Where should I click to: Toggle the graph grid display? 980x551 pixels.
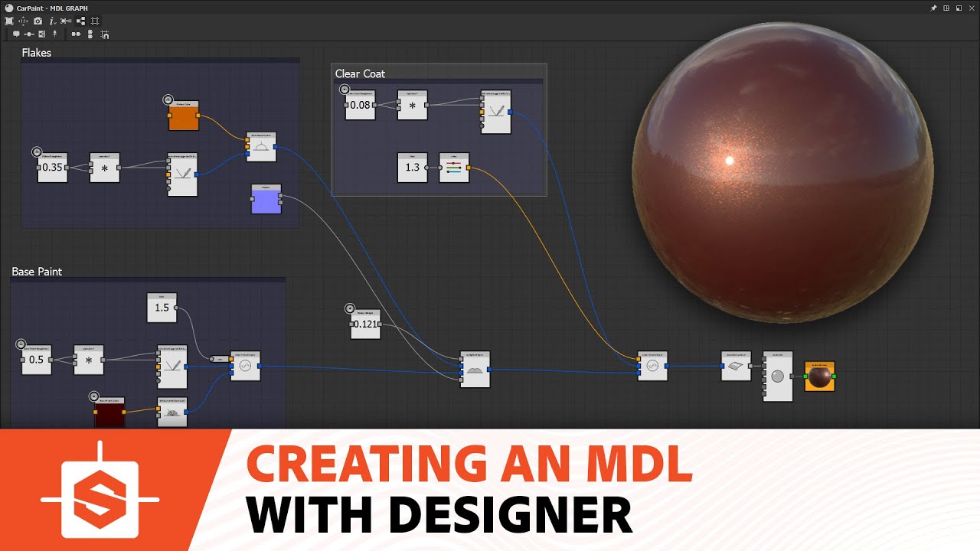point(95,21)
